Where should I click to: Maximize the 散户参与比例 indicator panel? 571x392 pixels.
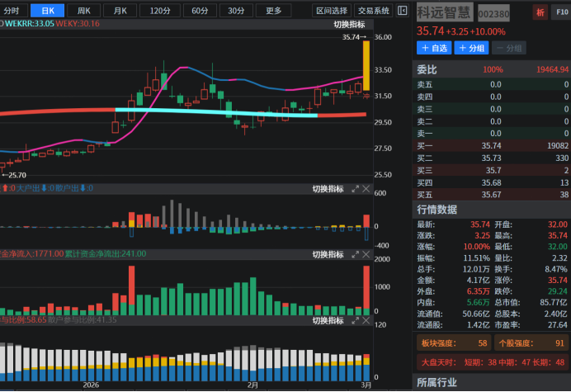click(x=356, y=320)
